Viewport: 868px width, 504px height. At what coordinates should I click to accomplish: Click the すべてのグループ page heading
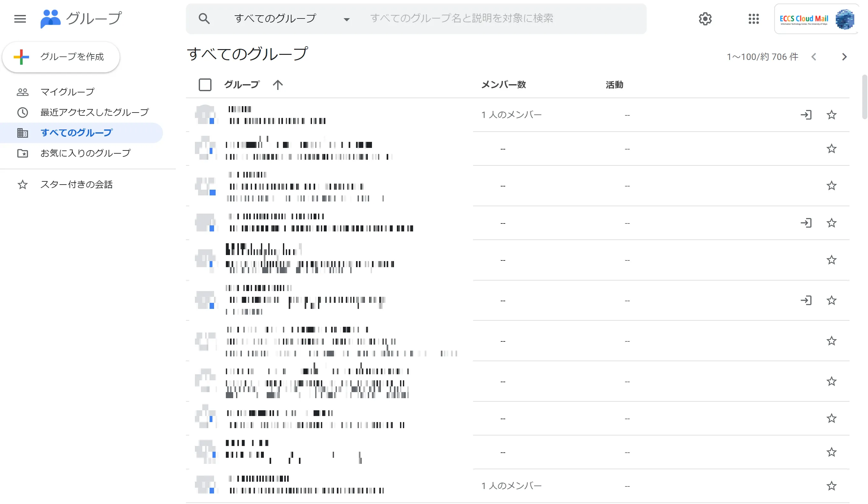pyautogui.click(x=247, y=54)
